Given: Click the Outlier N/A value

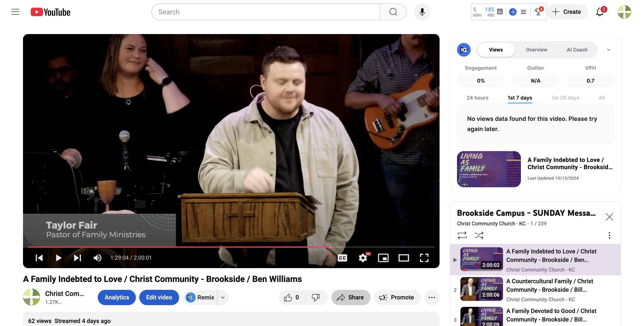Looking at the screenshot, I should click(536, 81).
